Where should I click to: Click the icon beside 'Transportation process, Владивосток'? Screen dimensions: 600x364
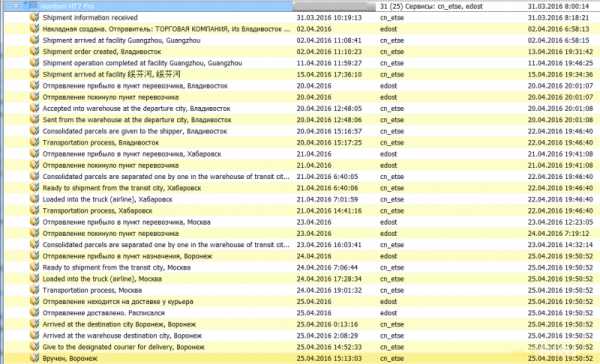[34, 142]
